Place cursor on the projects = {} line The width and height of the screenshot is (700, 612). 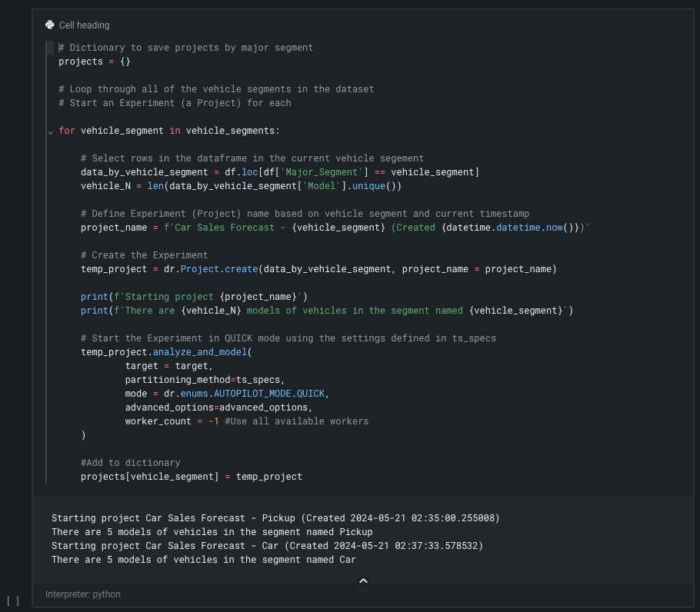95,62
